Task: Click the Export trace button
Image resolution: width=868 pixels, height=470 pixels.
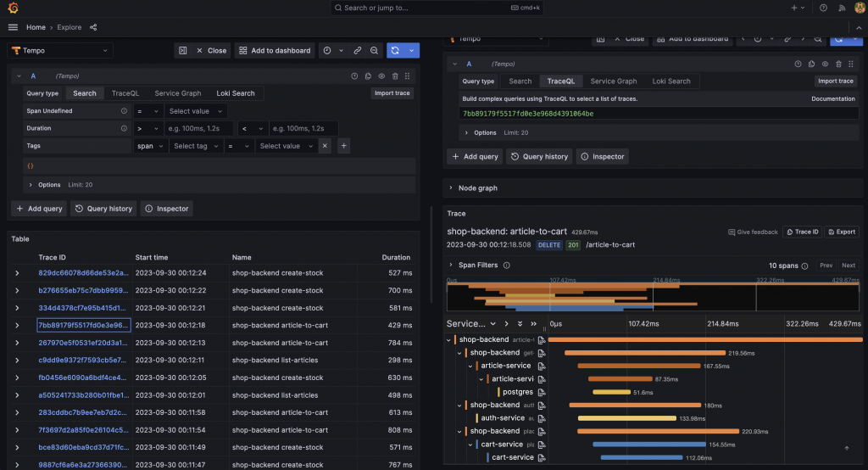Action: [842, 232]
